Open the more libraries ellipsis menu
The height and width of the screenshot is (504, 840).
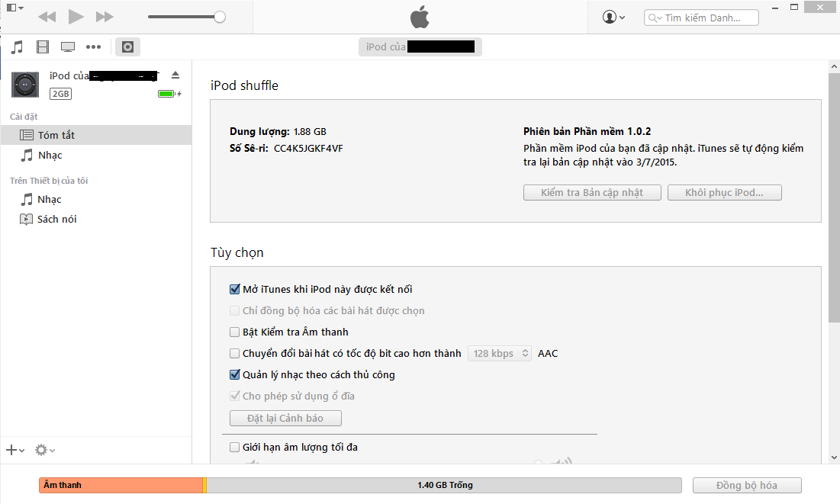pos(93,47)
